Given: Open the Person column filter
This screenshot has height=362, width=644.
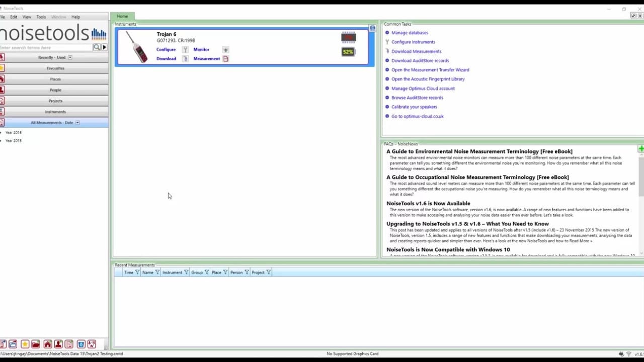Looking at the screenshot, I should (247, 273).
